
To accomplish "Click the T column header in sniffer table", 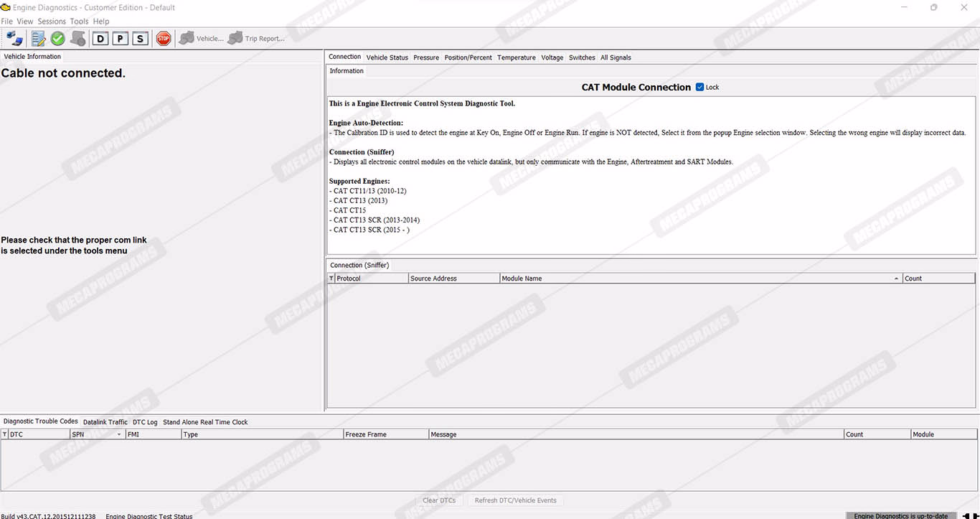I will click(331, 279).
